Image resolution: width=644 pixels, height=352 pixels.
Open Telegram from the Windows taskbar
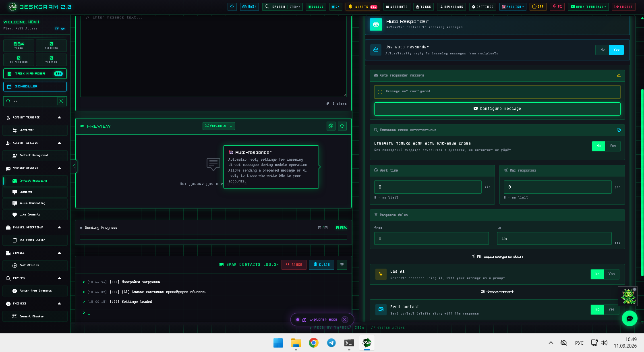[x=331, y=343]
